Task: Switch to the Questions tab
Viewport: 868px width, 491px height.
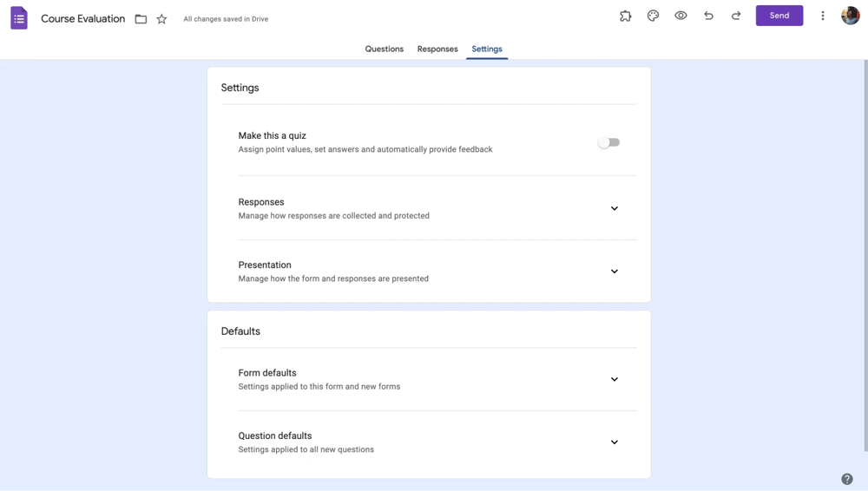Action: click(384, 49)
